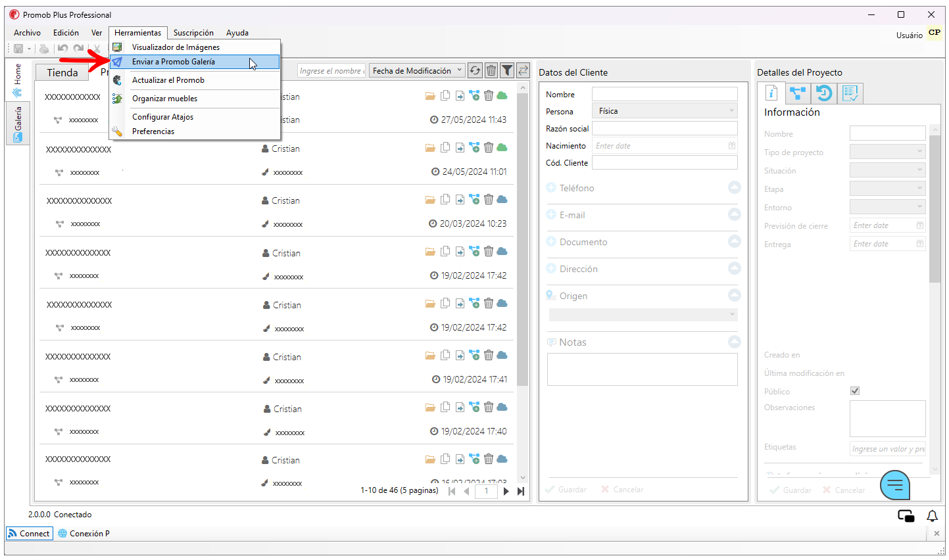Viewport: 949px width, 560px height.
Task: Open the Home side tab
Action: pos(18,80)
